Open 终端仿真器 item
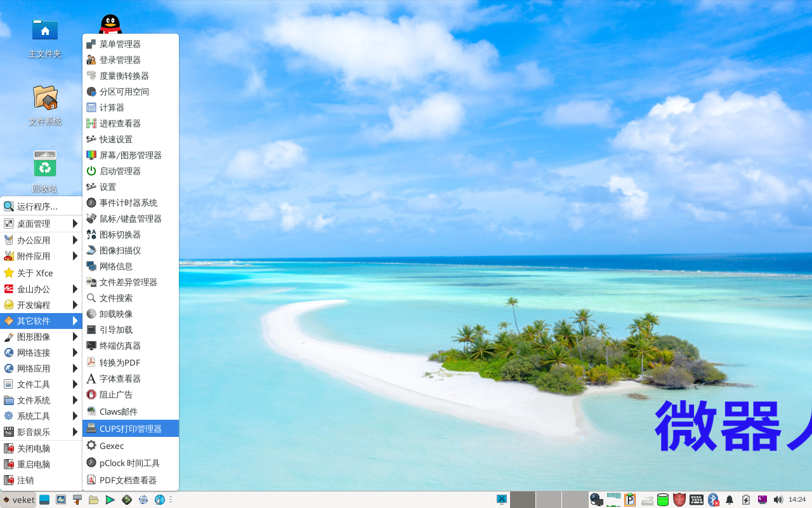This screenshot has width=812, height=508. click(x=131, y=345)
